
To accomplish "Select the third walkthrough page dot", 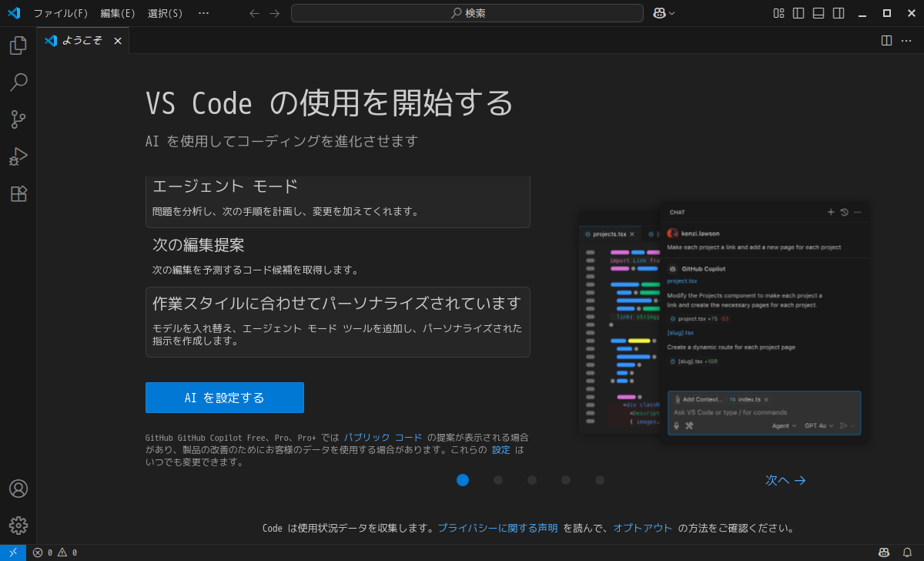I will 532,480.
